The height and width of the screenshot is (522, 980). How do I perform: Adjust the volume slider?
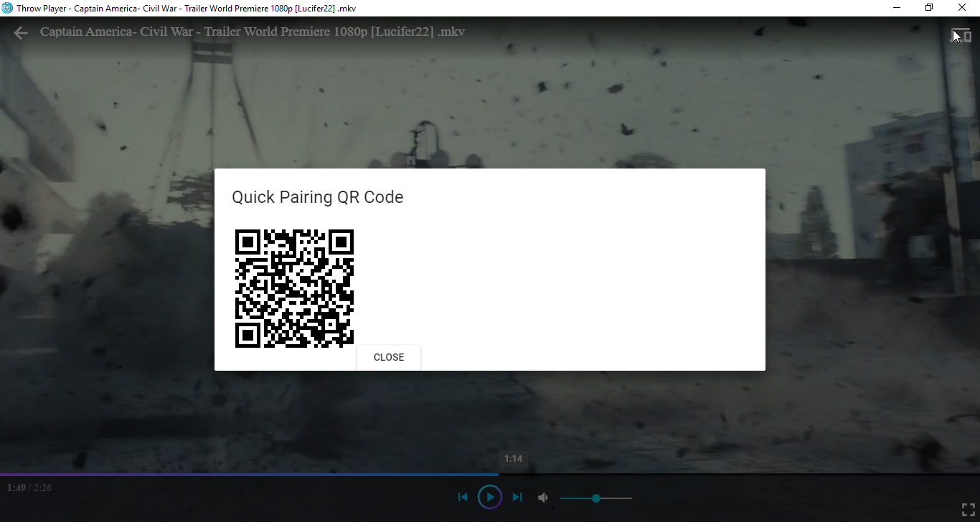click(596, 498)
